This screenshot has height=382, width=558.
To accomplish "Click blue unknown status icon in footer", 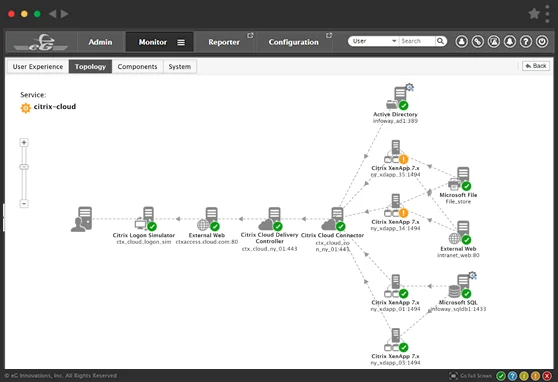I will 512,376.
